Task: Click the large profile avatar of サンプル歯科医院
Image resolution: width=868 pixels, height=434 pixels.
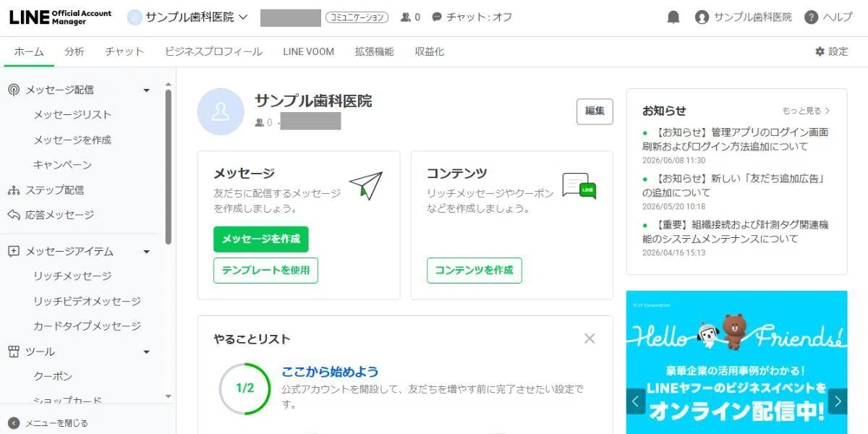Action: click(221, 111)
